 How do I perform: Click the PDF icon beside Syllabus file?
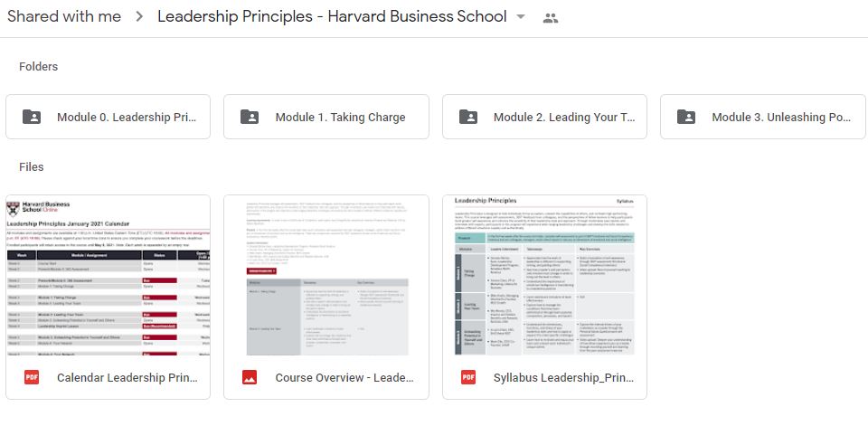(468, 377)
